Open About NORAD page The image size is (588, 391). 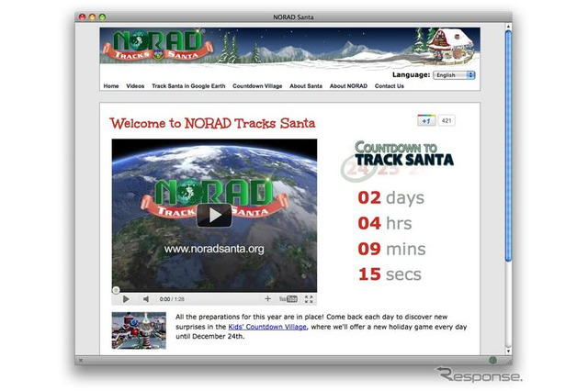point(348,85)
